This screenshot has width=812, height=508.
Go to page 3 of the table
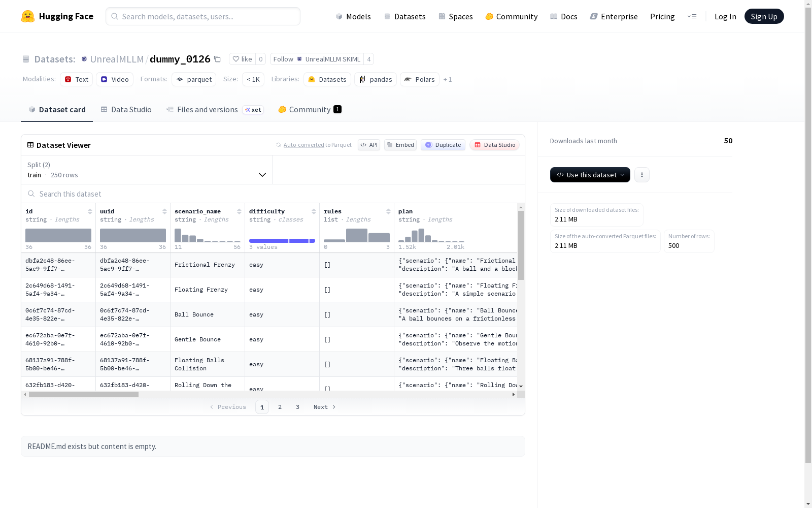point(297,407)
